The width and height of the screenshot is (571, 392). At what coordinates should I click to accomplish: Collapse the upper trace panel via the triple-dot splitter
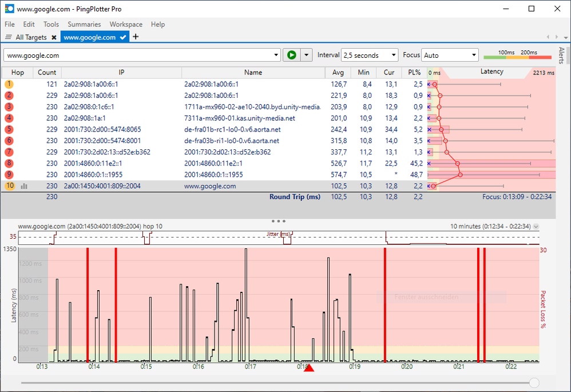click(278, 220)
